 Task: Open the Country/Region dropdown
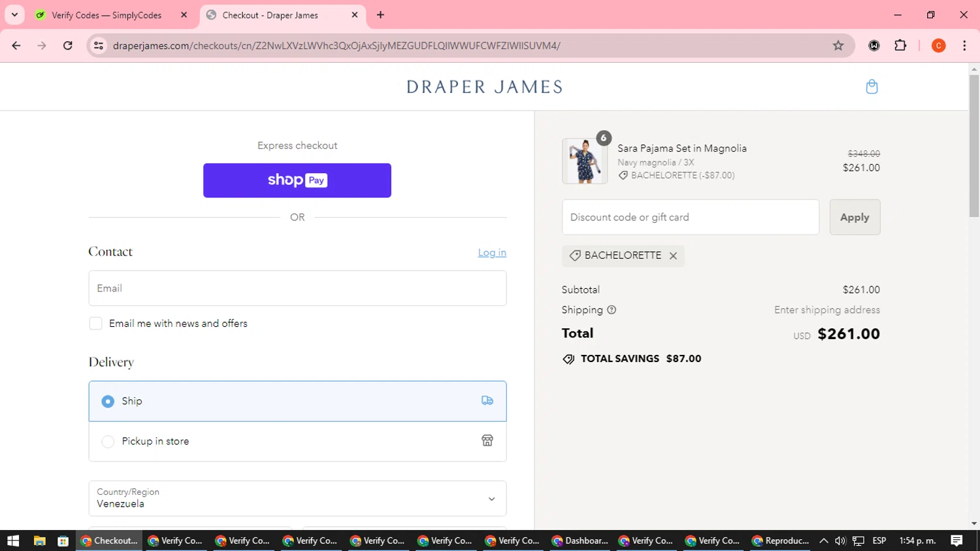point(297,498)
